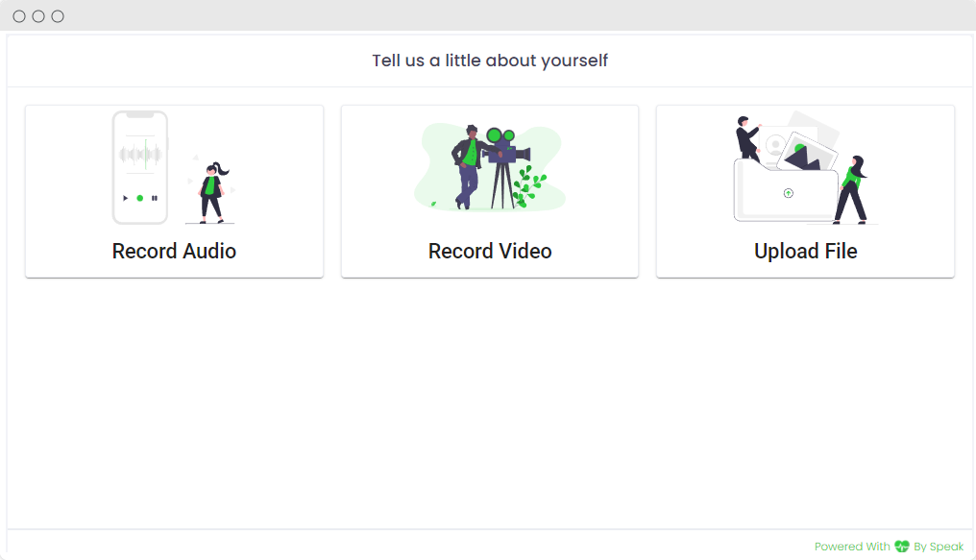976x560 pixels.
Task: Click the "Tell us a little about yourself" heading
Action: pyautogui.click(x=490, y=61)
